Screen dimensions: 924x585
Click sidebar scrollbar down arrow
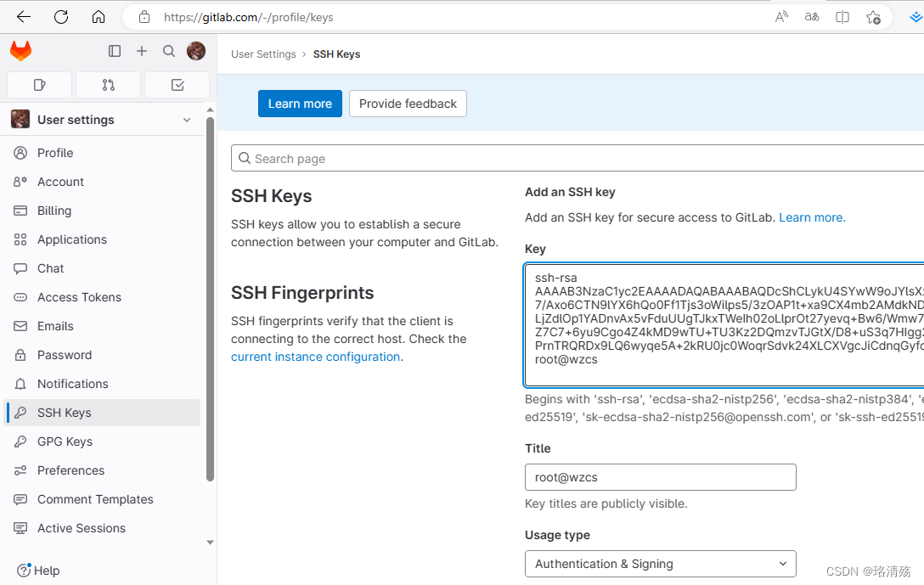(210, 543)
